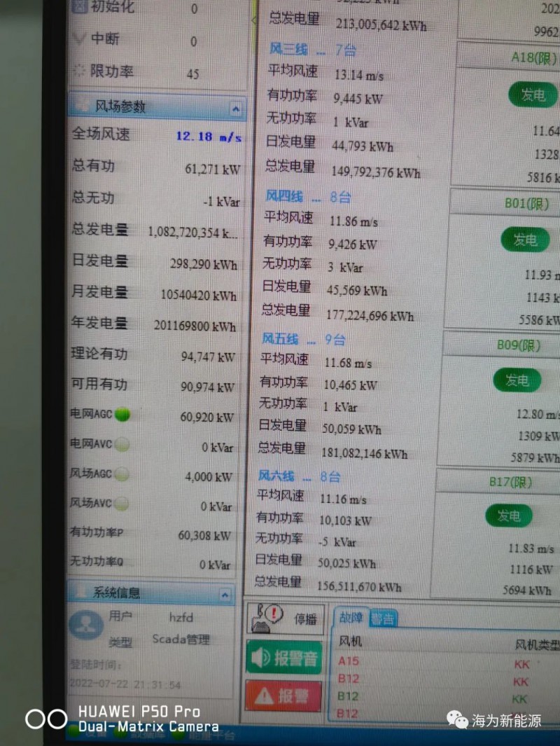
Task: Toggle the 风场AVC indicator
Action: [x=121, y=504]
